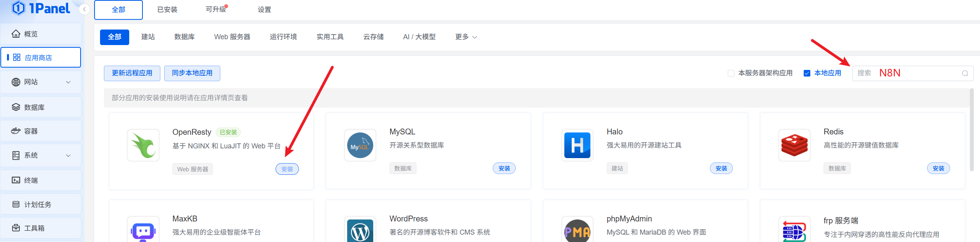Image resolution: width=980 pixels, height=242 pixels.
Task: Click 同步本地应用 button
Action: (x=192, y=73)
